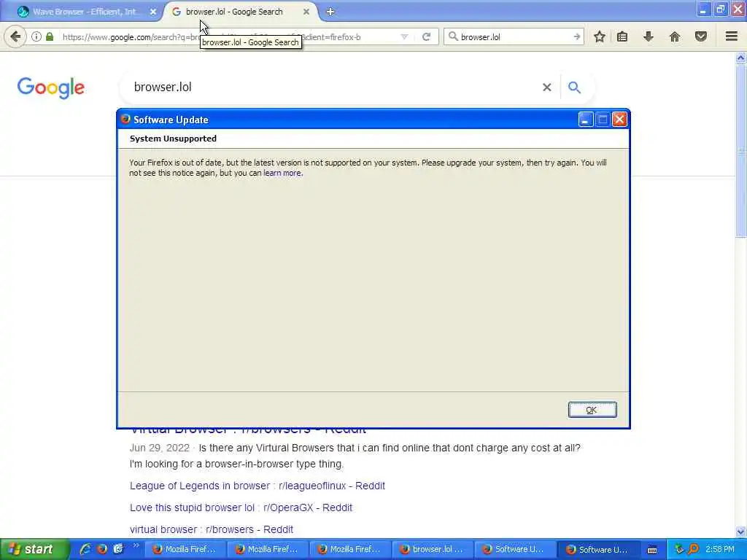747x560 pixels.
Task: Click the on-screen keyboard tray icon
Action: [652, 550]
